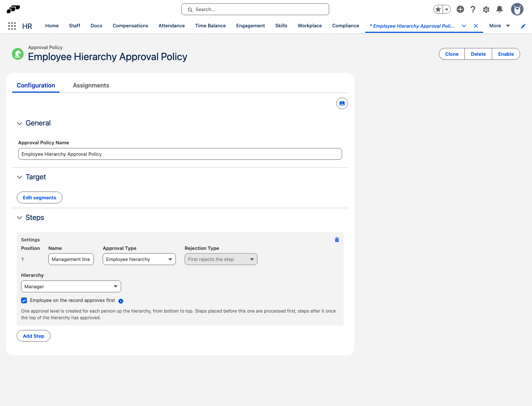Click the Delete button
532x406 pixels.
click(478, 54)
